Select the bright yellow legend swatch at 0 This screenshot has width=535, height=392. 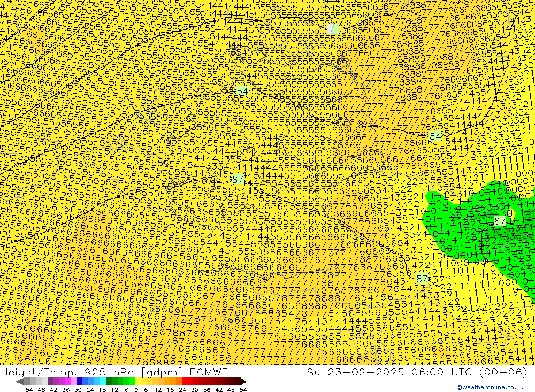(137, 381)
